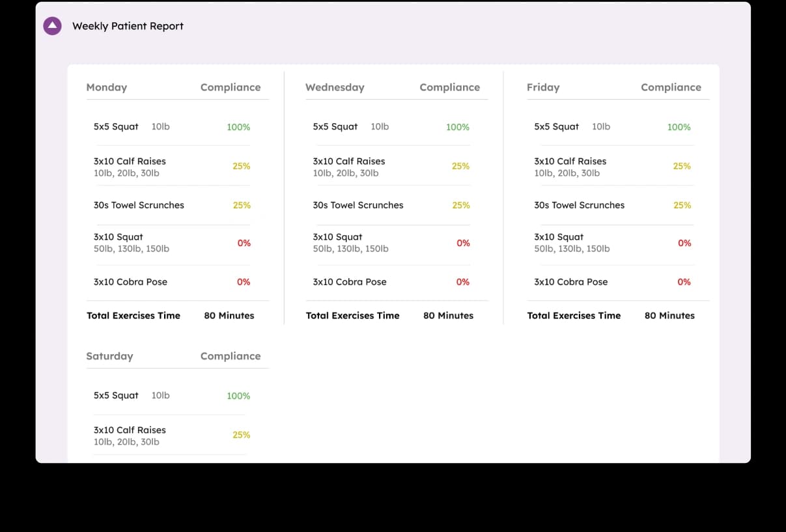
Task: Click Wednesday's Calf Raises 25% value
Action: click(x=461, y=166)
